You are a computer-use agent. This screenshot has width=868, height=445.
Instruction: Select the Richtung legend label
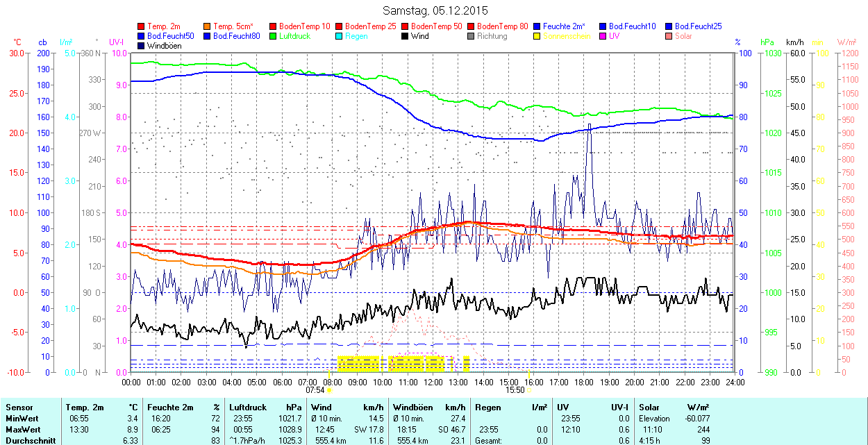[492, 36]
